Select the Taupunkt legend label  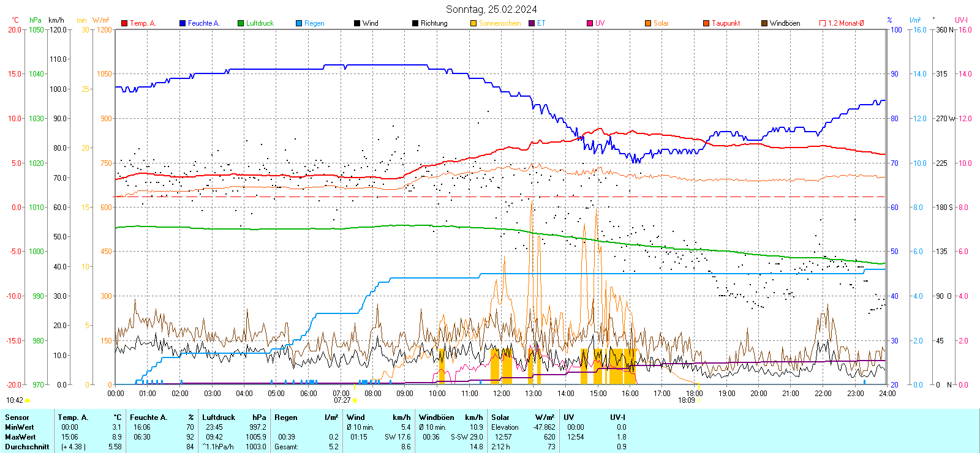tap(726, 23)
